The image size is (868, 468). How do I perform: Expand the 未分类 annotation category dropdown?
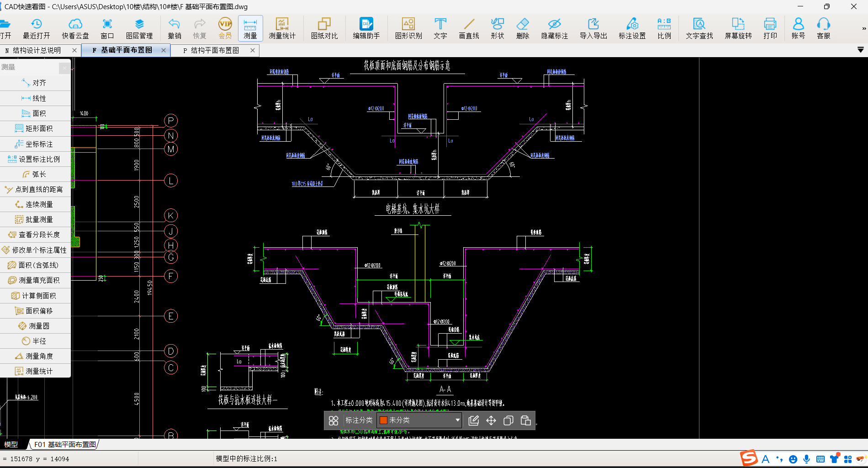pyautogui.click(x=457, y=420)
